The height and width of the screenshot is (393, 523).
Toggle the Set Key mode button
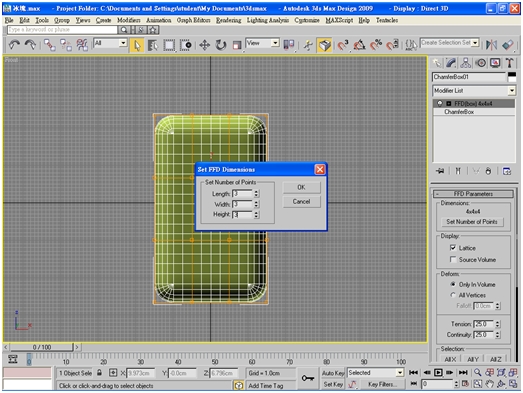[x=333, y=384]
